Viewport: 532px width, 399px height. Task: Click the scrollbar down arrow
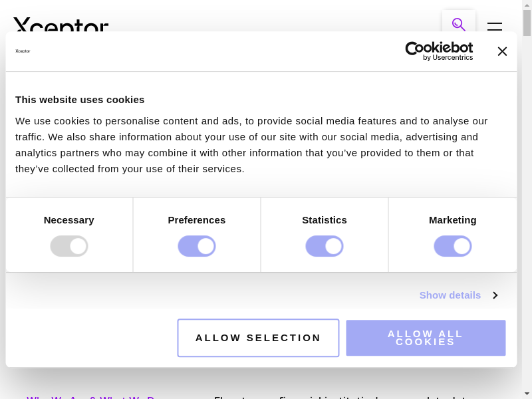coord(527,394)
